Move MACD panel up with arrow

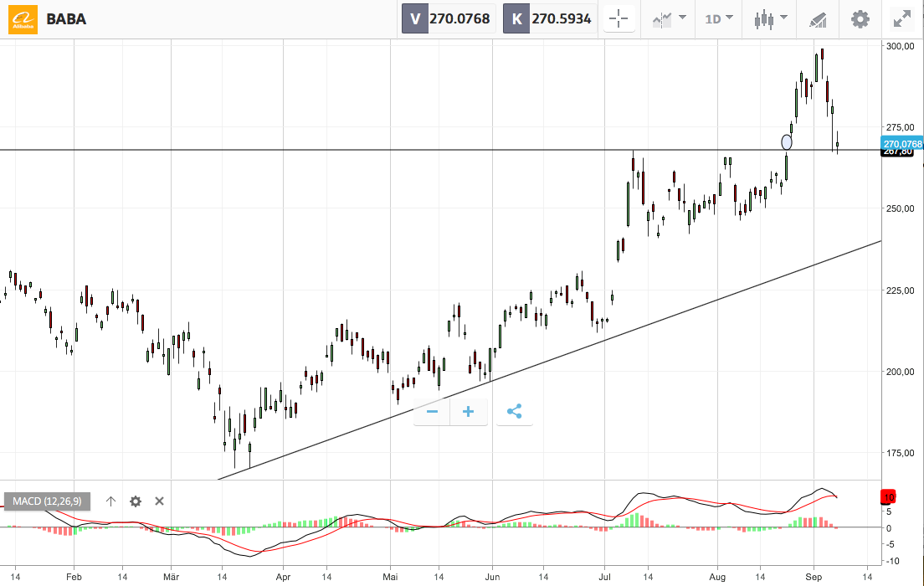tap(110, 501)
